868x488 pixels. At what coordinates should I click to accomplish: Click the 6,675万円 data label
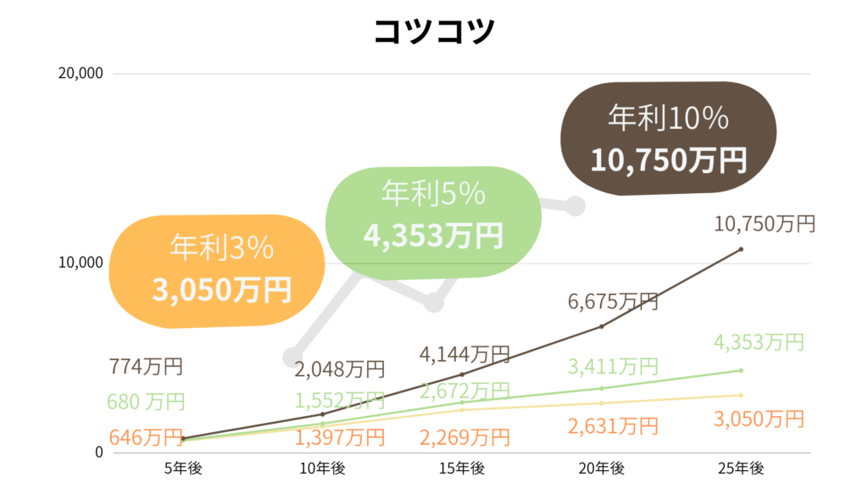[613, 302]
